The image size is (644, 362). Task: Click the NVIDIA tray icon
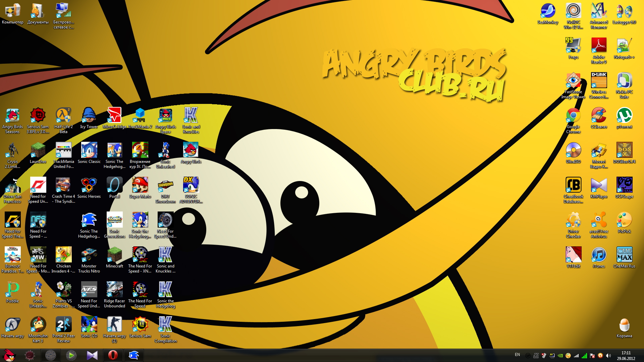pos(560,356)
